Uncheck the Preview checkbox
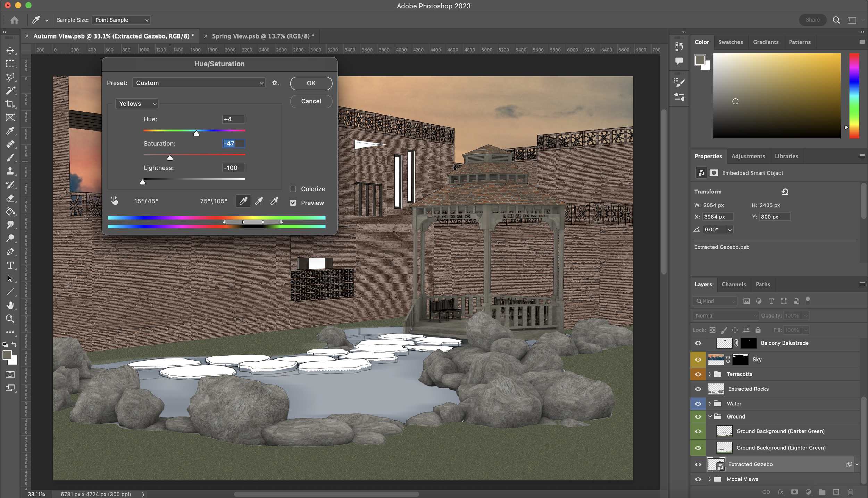The width and height of the screenshot is (868, 498). (293, 203)
